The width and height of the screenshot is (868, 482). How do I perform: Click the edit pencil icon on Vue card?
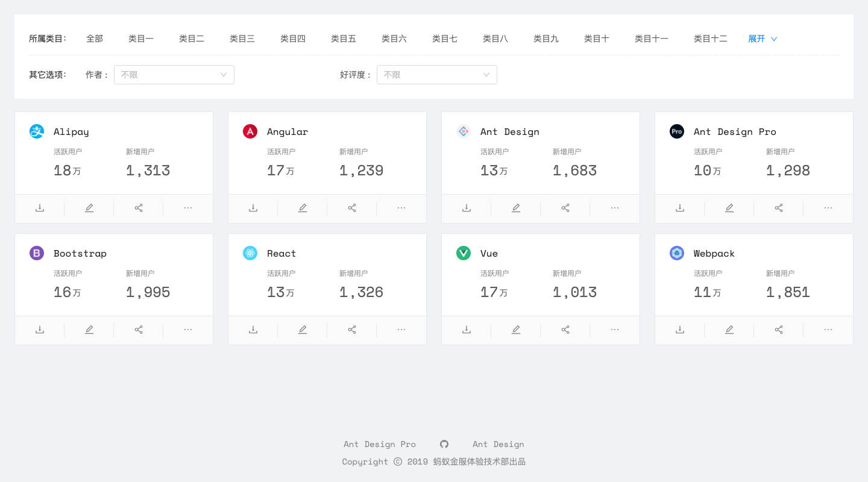(x=516, y=330)
